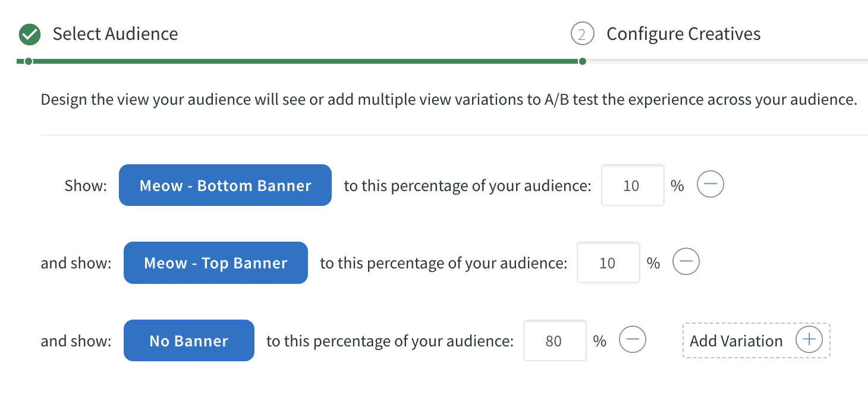Click the minus icon beside Meow - Top Banner percentage

point(685,262)
